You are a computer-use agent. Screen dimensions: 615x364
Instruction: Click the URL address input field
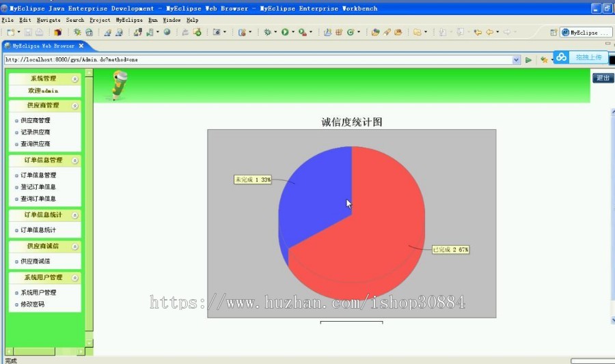click(x=258, y=60)
